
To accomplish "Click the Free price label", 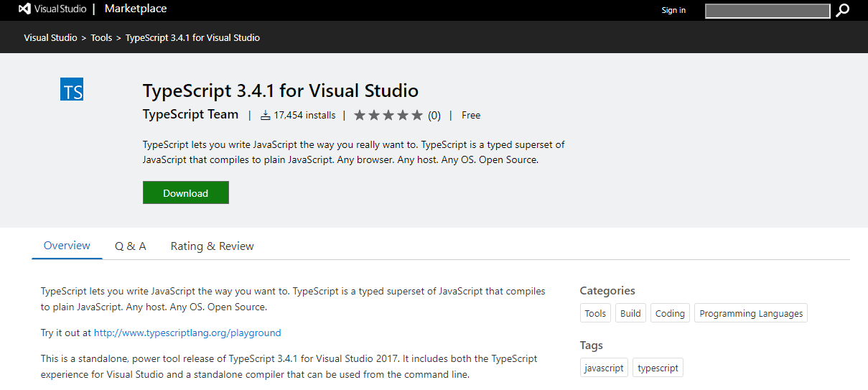I will coord(471,115).
